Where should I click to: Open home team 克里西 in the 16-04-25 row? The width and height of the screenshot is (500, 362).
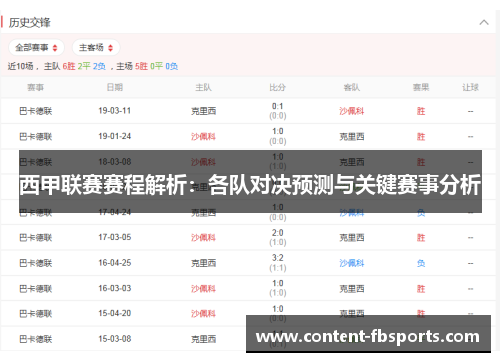203,263
